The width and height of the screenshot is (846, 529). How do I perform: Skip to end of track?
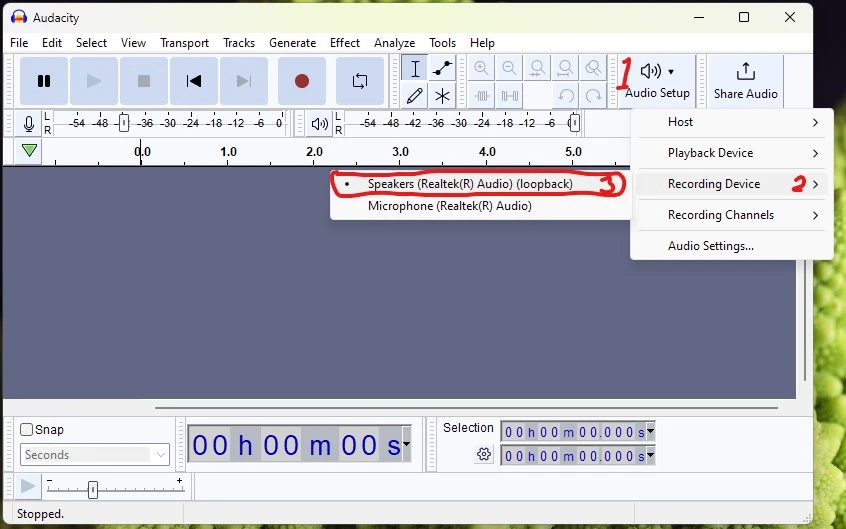[244, 81]
